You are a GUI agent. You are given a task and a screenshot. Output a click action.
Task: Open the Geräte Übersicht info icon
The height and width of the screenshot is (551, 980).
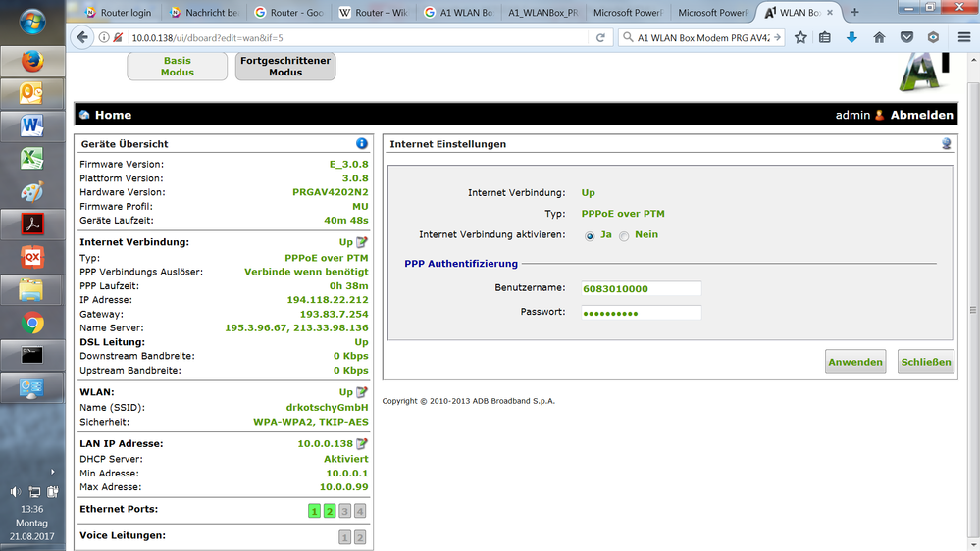[x=361, y=144]
